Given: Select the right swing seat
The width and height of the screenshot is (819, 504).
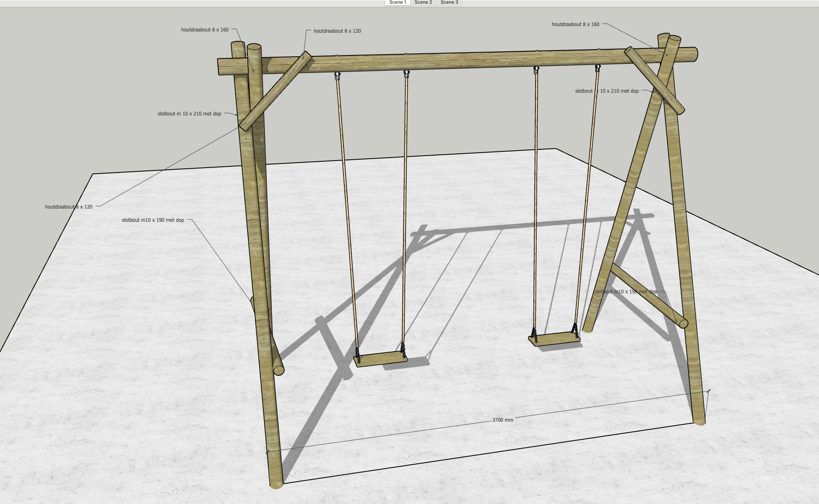Looking at the screenshot, I should click(x=555, y=339).
